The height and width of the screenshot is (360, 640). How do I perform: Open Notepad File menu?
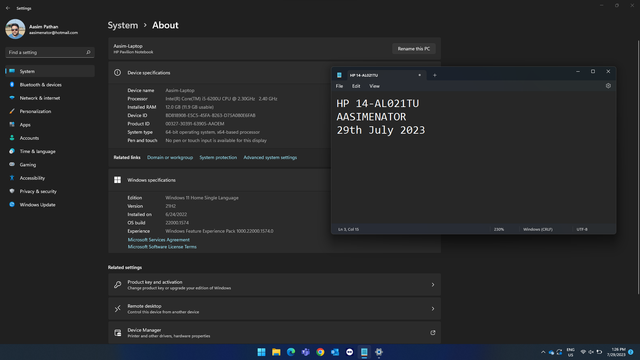(339, 86)
